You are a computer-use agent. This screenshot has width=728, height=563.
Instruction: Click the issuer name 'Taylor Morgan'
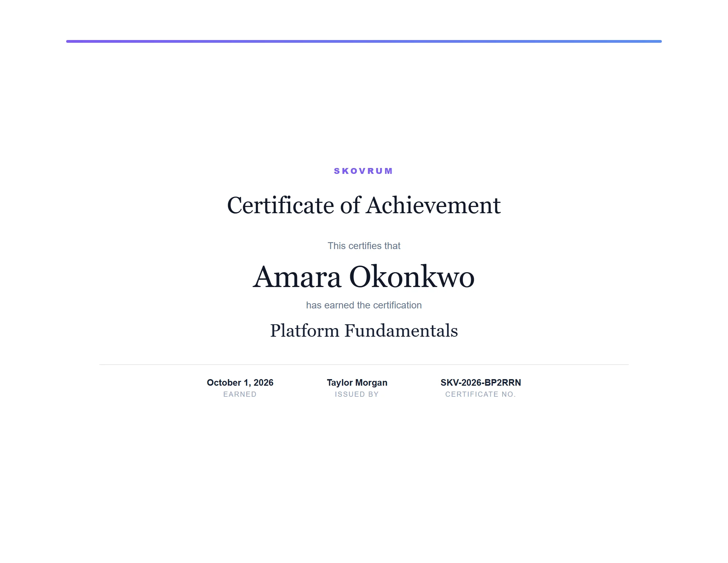tap(357, 383)
